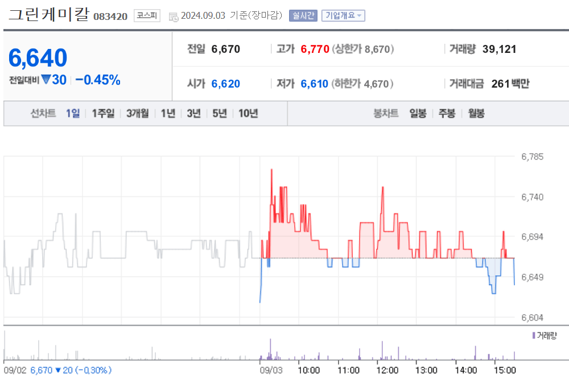This screenshot has height=392, width=569.
Task: Click the stock code 083420
Action: tap(111, 16)
